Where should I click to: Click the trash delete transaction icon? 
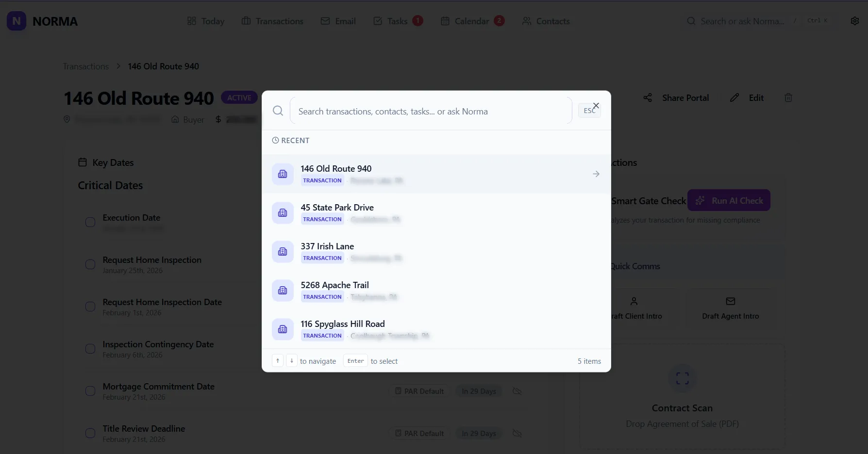click(x=788, y=98)
